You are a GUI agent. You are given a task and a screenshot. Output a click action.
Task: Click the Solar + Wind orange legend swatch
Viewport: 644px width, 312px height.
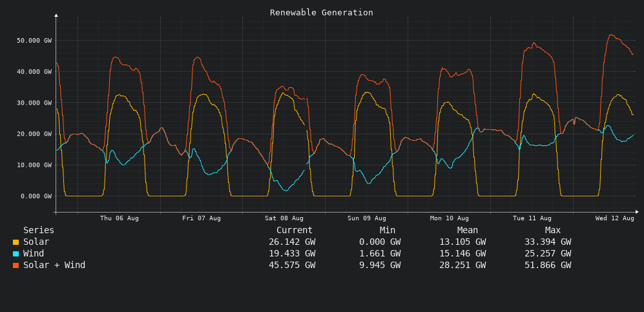pyautogui.click(x=16, y=265)
